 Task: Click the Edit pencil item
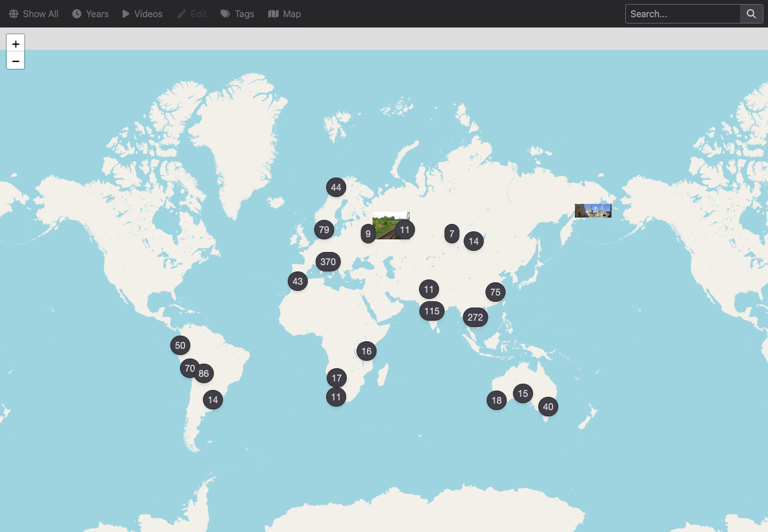[x=191, y=14]
